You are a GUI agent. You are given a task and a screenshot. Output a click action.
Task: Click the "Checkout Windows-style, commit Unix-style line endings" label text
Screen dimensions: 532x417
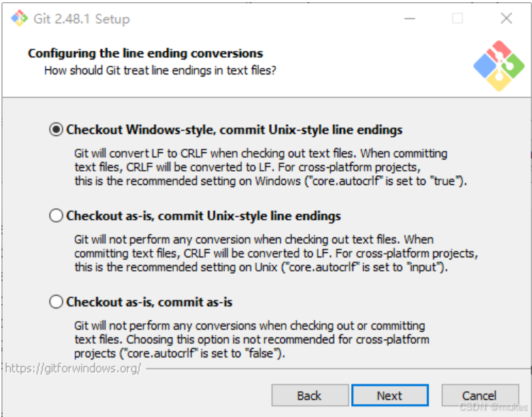pos(234,130)
